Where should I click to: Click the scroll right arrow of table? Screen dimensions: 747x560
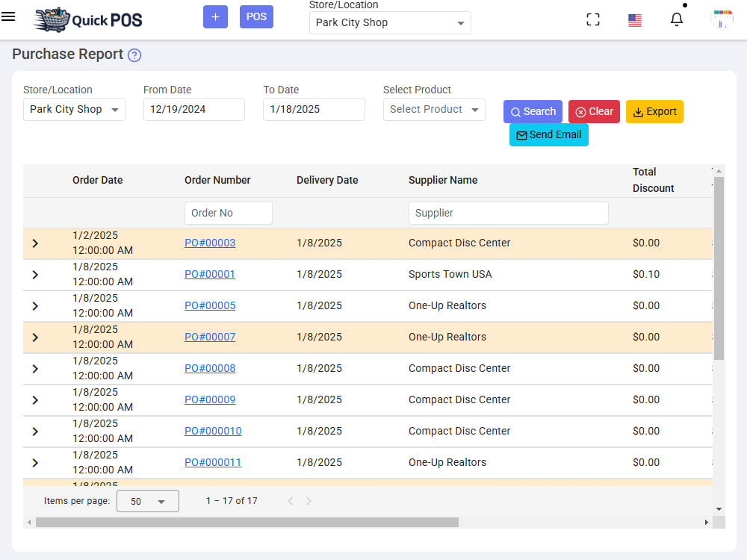click(x=707, y=523)
